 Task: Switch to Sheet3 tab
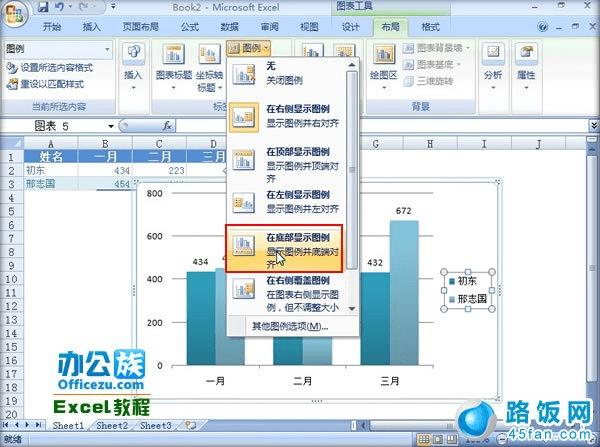(x=155, y=425)
